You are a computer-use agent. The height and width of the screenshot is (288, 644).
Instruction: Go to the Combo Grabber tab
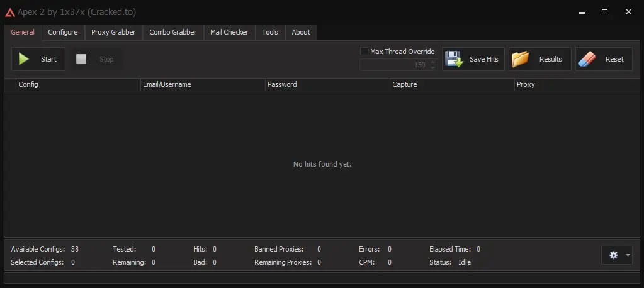[x=172, y=32]
